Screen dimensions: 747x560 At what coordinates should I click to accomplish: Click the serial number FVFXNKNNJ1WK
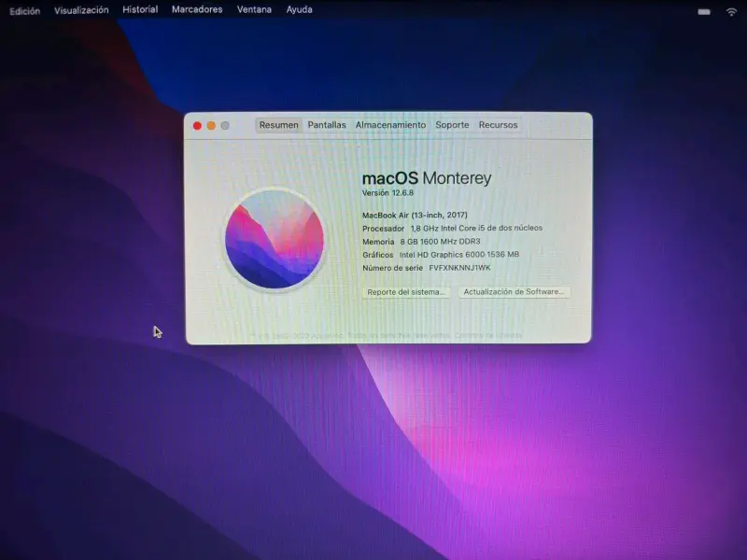[x=459, y=268]
